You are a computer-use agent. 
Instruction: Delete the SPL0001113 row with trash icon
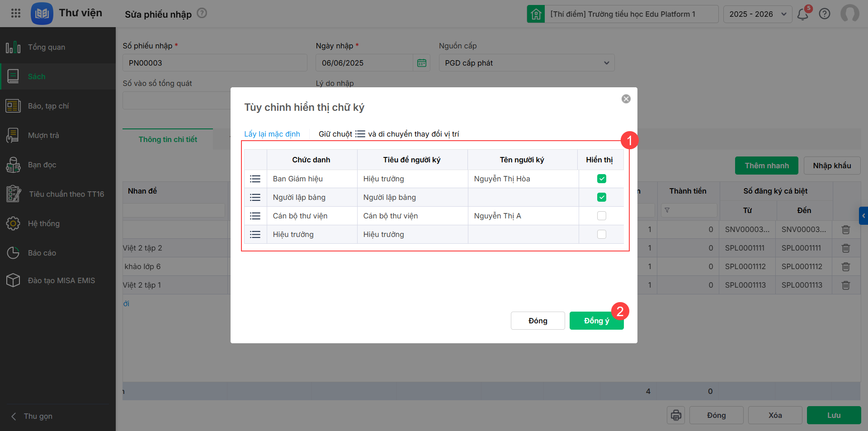point(846,285)
